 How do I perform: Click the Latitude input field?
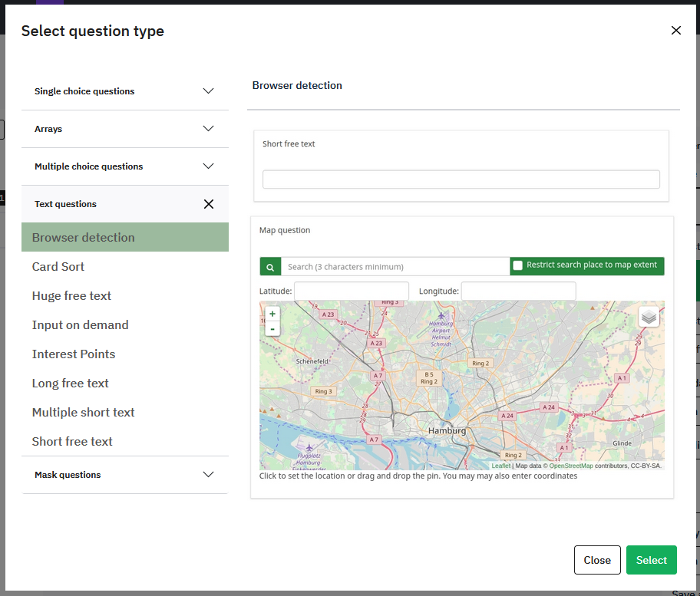pos(352,291)
